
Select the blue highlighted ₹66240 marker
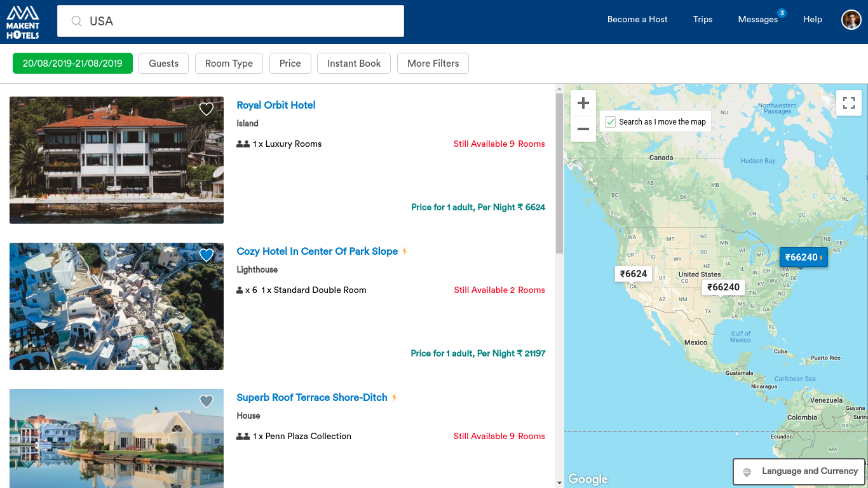tap(804, 257)
